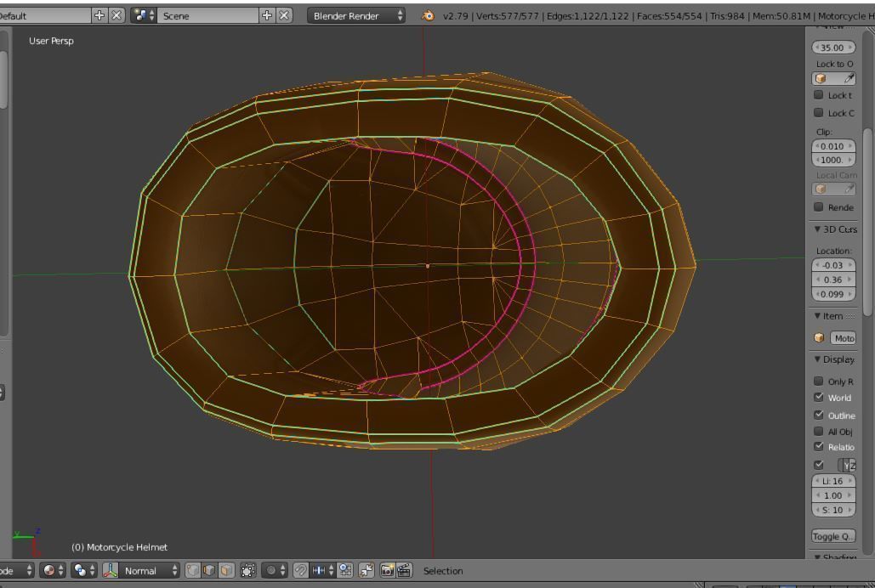
Task: Click the eyedropper in Lock to Object field
Action: click(849, 78)
